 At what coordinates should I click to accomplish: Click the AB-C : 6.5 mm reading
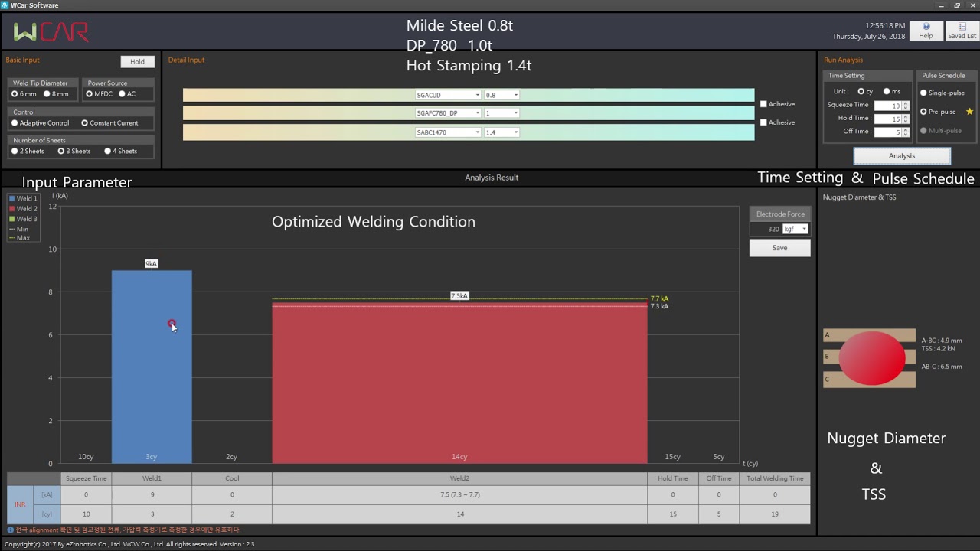point(942,367)
